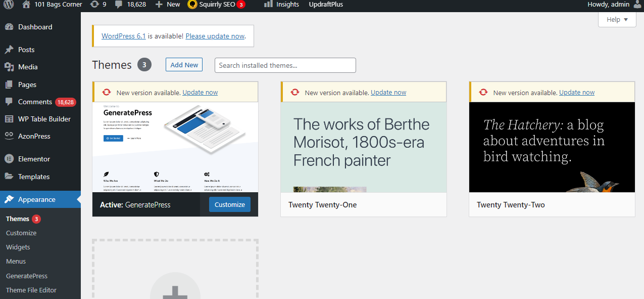
Task: Click the Please update now link
Action: coord(215,36)
